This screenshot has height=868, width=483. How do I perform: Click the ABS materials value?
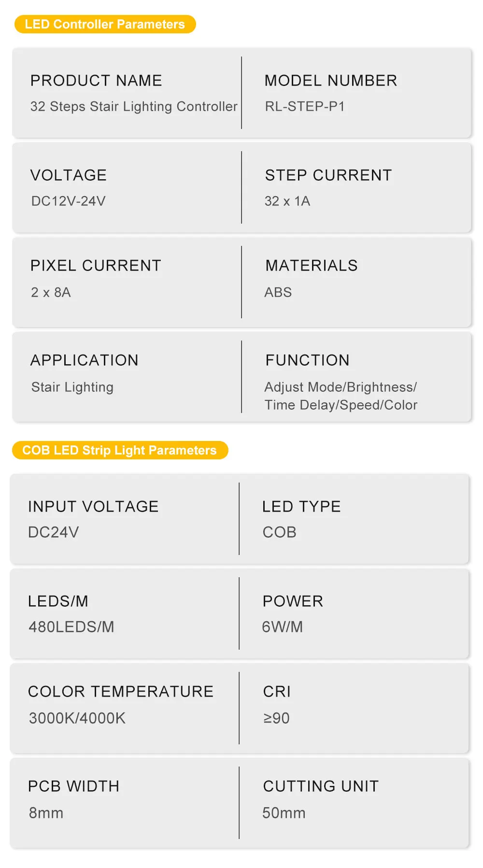tap(278, 292)
